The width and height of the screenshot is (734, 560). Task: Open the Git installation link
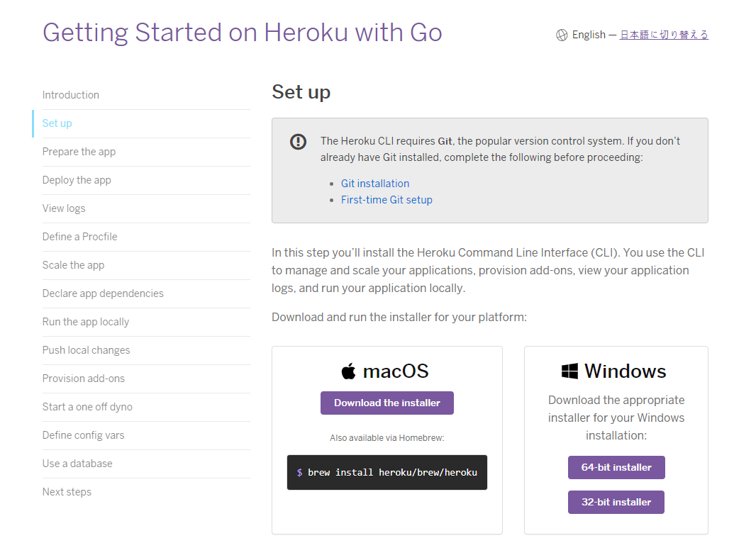coord(375,183)
